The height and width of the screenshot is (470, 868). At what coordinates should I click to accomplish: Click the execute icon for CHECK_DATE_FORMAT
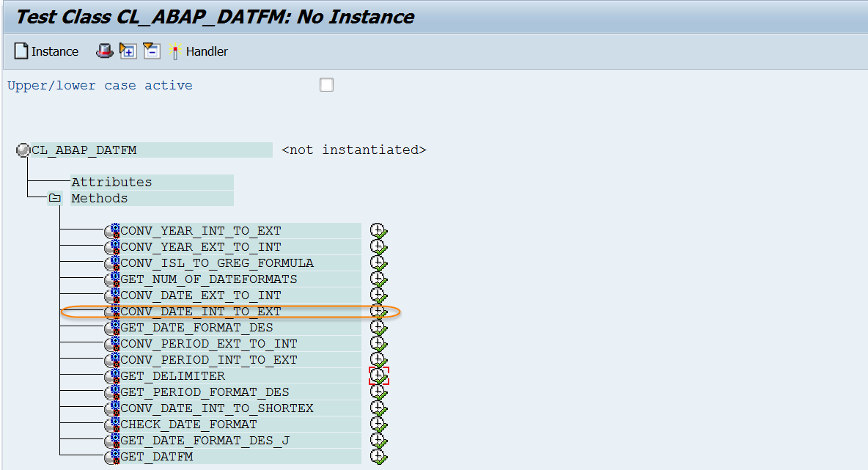[x=378, y=424]
